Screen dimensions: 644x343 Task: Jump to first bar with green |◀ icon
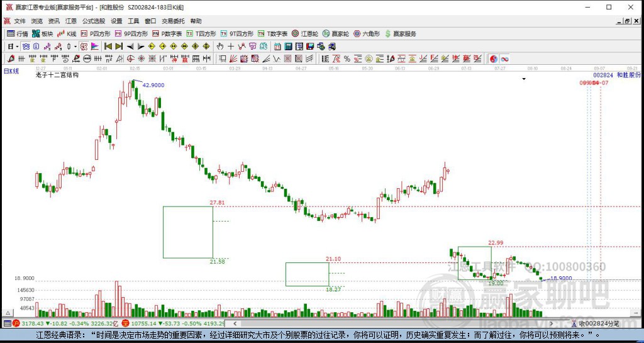pyautogui.click(x=108, y=47)
